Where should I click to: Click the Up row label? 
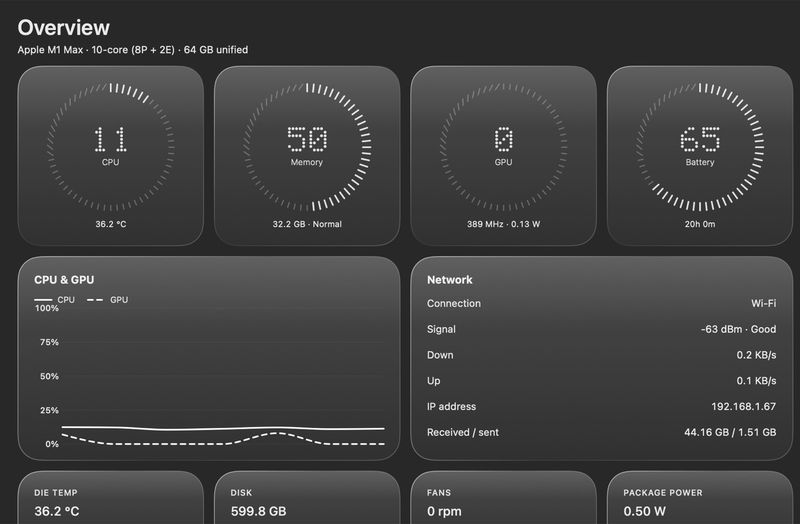434,381
